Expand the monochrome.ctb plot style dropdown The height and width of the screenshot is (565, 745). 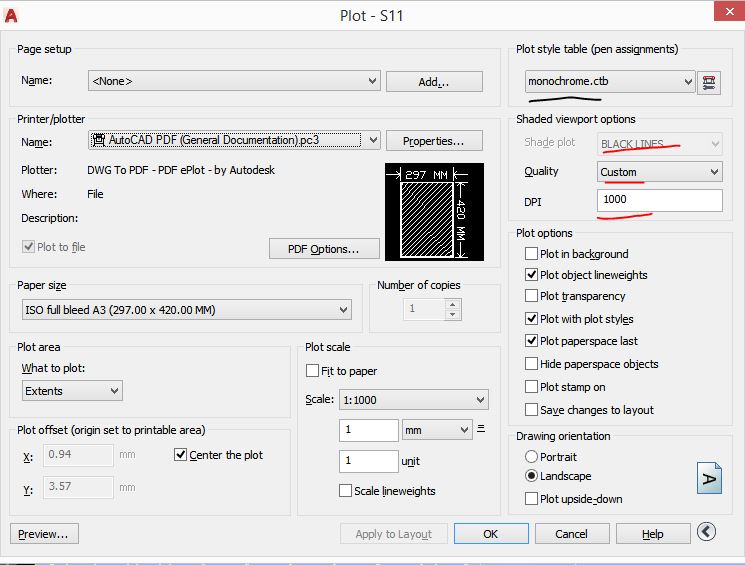click(x=610, y=82)
